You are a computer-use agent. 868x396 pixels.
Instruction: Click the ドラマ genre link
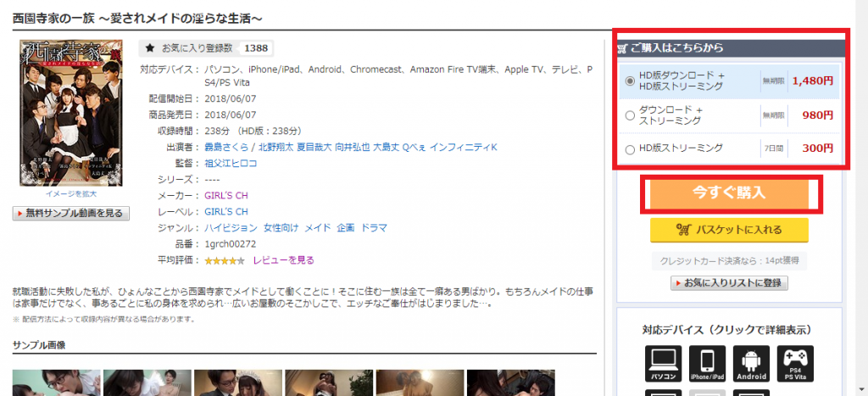pos(374,228)
